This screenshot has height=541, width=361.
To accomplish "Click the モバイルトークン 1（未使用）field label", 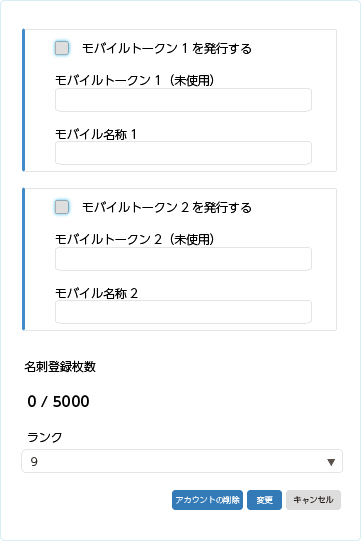I will (x=135, y=80).
